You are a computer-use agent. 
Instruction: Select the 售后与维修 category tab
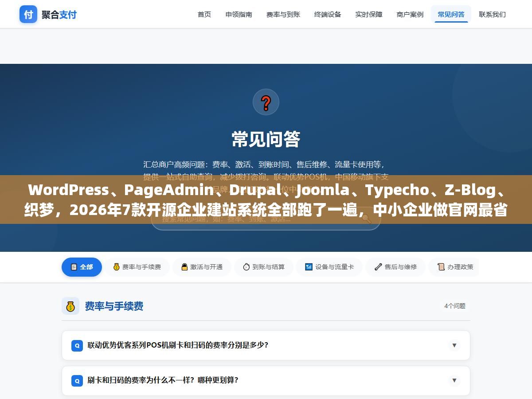coord(395,267)
